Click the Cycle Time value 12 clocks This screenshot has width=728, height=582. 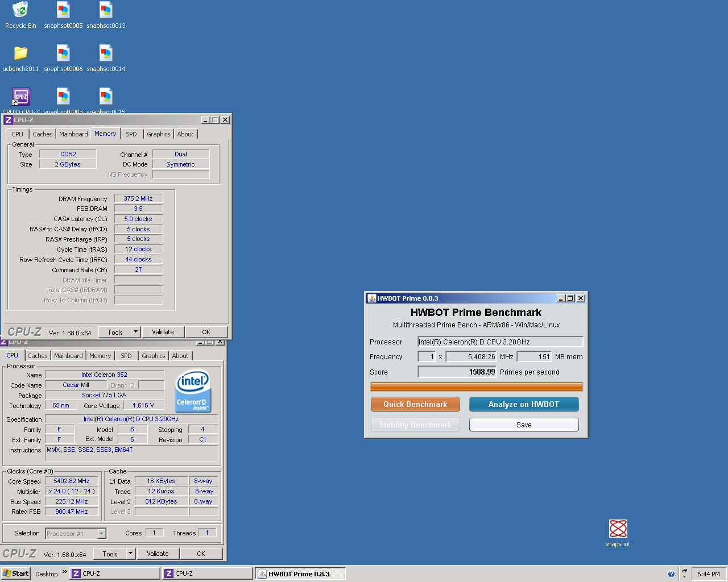pyautogui.click(x=138, y=249)
